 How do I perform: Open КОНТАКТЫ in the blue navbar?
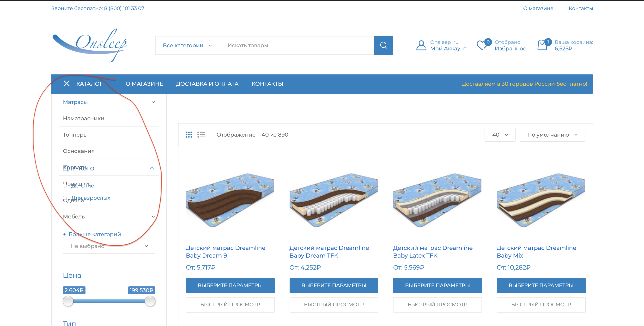[267, 84]
